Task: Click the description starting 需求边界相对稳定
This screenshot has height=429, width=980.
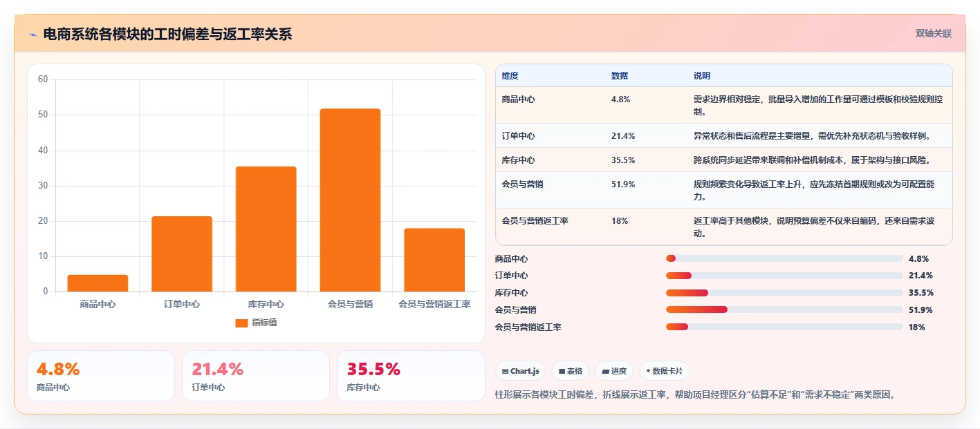Action: 818,105
